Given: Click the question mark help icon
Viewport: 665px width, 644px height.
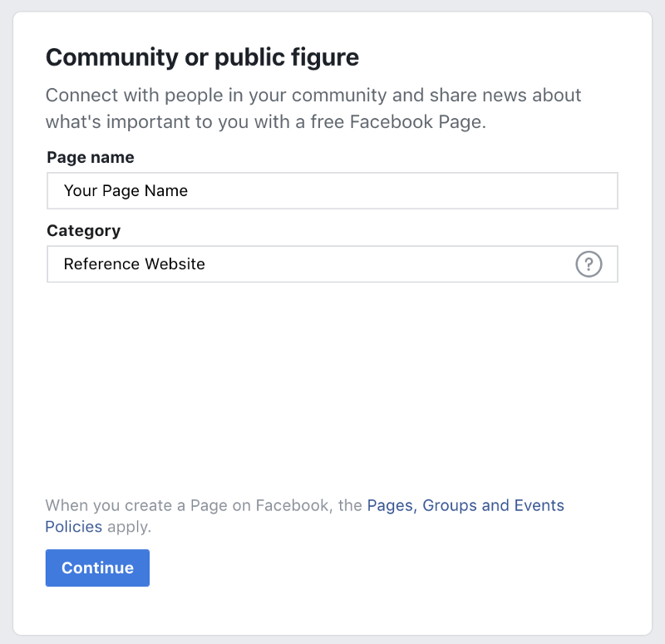Looking at the screenshot, I should click(x=589, y=264).
